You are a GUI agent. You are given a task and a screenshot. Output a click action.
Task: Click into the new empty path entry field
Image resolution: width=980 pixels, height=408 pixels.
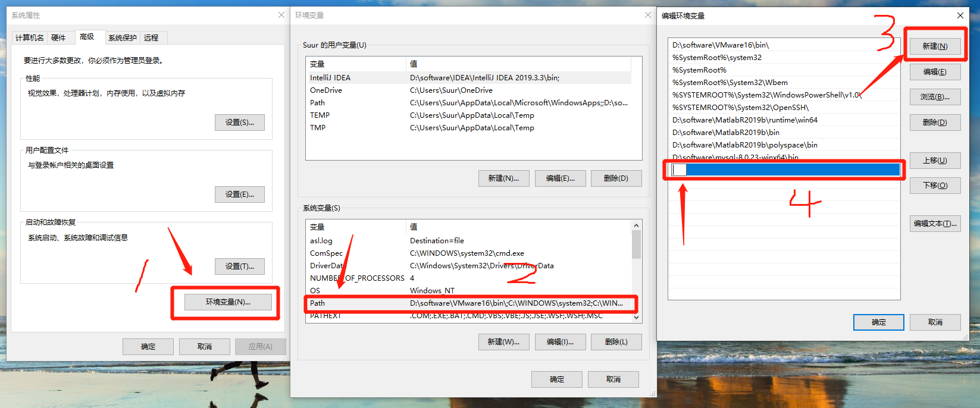784,170
